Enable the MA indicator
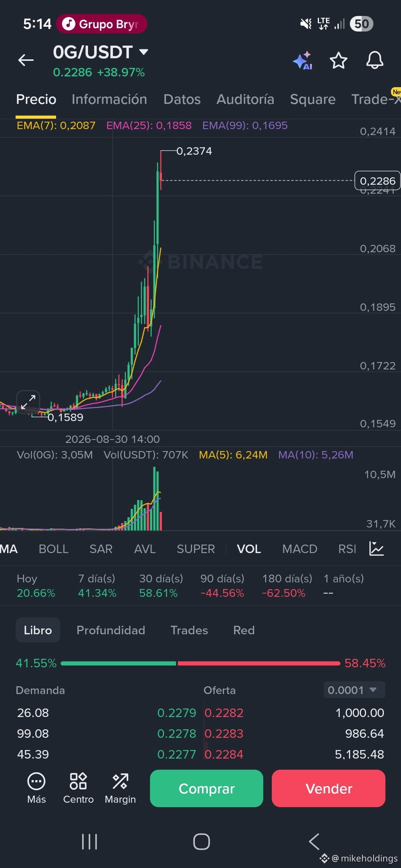The image size is (401, 868). click(x=9, y=549)
